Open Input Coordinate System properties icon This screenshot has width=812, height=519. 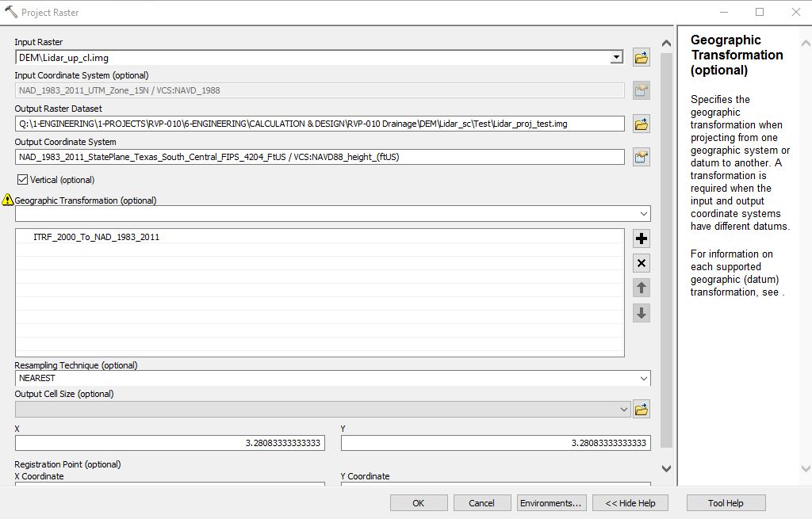641,90
